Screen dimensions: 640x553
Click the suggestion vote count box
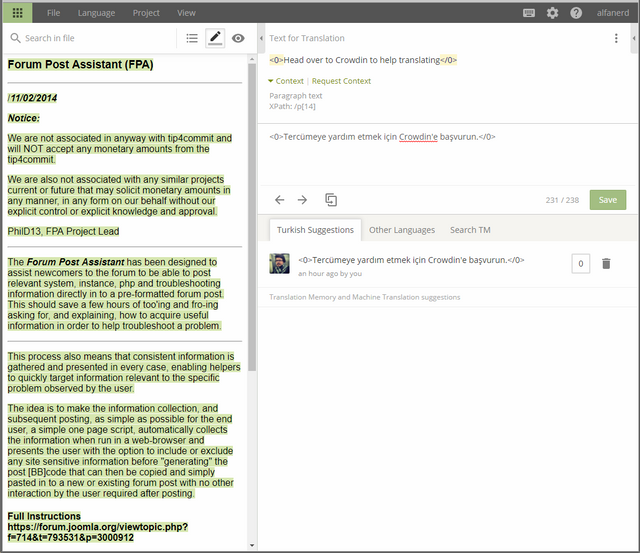point(580,264)
